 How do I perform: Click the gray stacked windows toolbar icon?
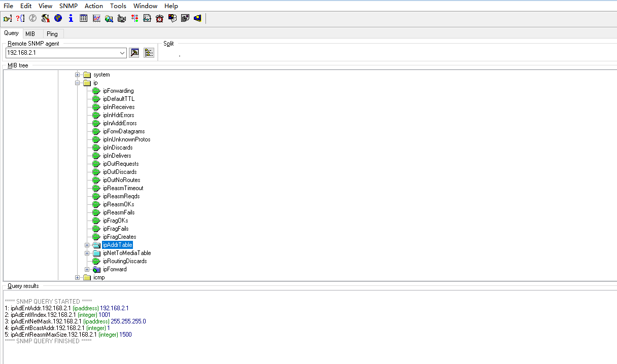click(185, 18)
